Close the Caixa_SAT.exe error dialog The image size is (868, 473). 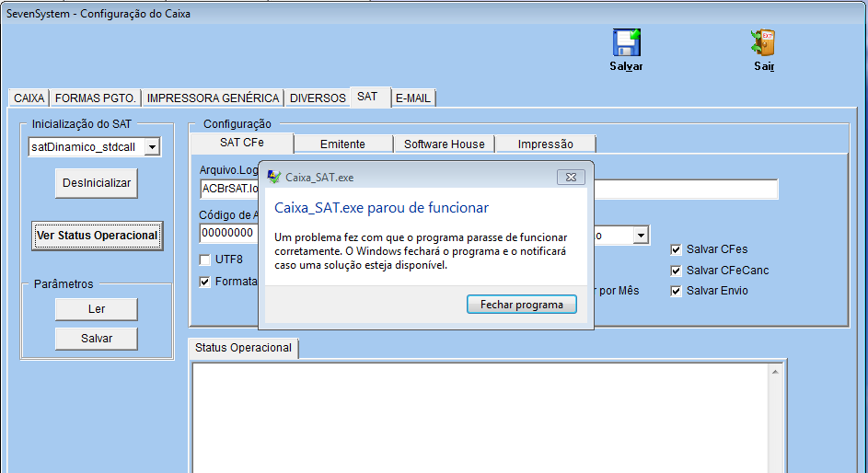click(571, 177)
